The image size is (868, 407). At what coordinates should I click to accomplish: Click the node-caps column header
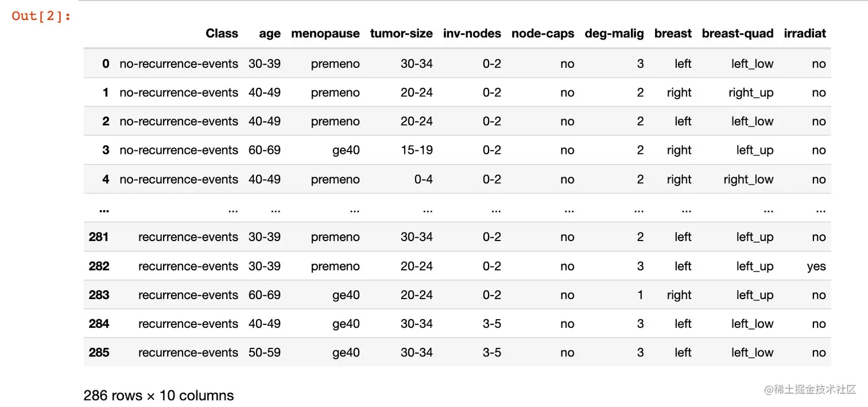(542, 33)
